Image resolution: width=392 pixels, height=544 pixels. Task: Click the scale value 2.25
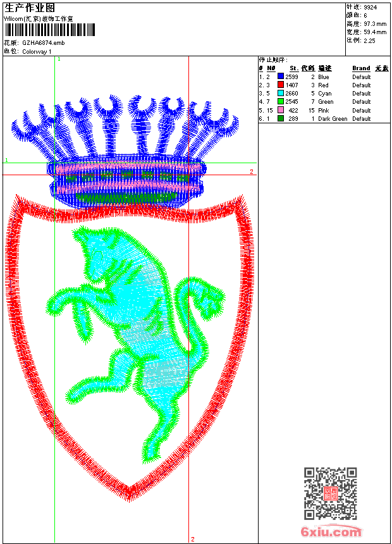tap(369, 40)
